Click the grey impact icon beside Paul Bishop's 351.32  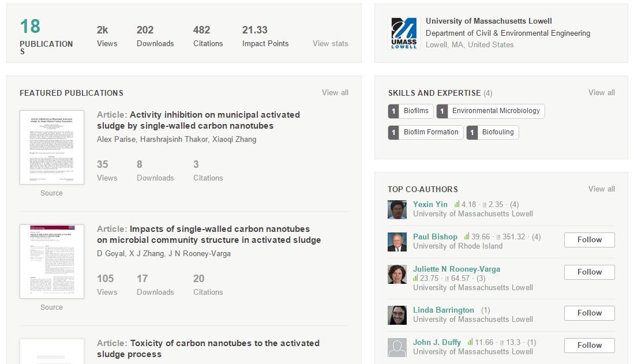498,238
